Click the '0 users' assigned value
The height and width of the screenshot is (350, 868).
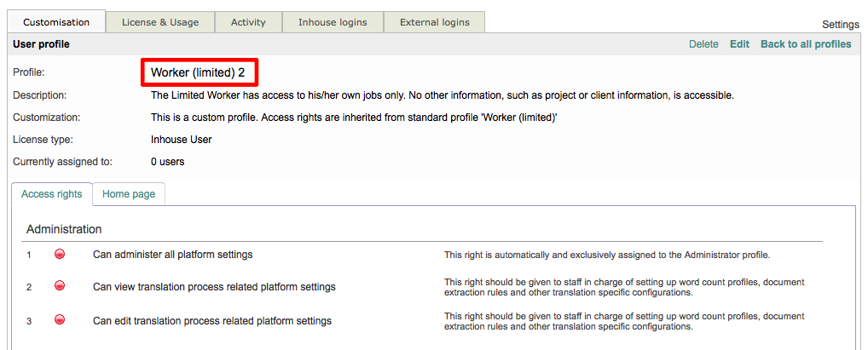[167, 162]
